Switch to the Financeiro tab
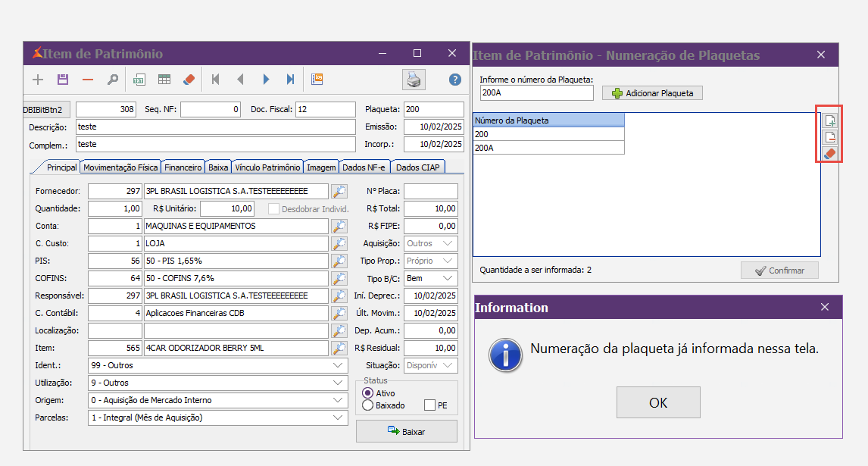The image size is (868, 466). (183, 167)
